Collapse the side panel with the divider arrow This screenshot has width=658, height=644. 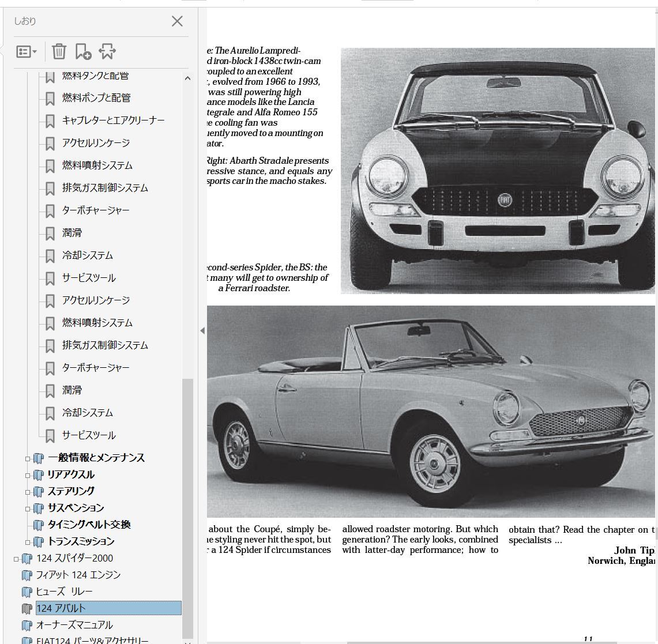click(x=202, y=330)
